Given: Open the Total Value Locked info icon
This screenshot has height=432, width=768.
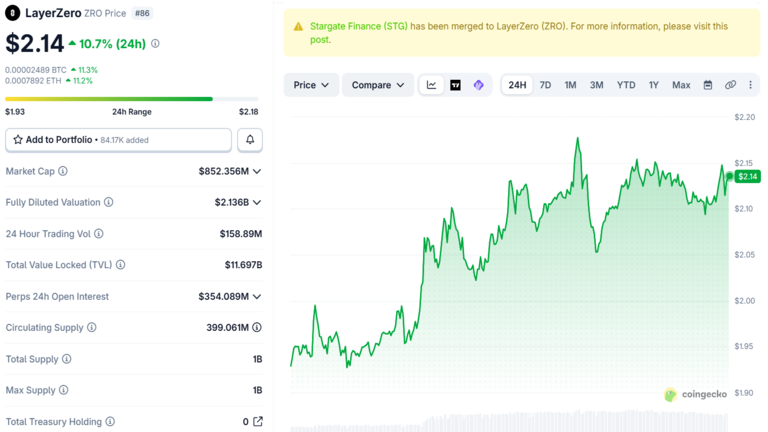Looking at the screenshot, I should click(x=120, y=264).
